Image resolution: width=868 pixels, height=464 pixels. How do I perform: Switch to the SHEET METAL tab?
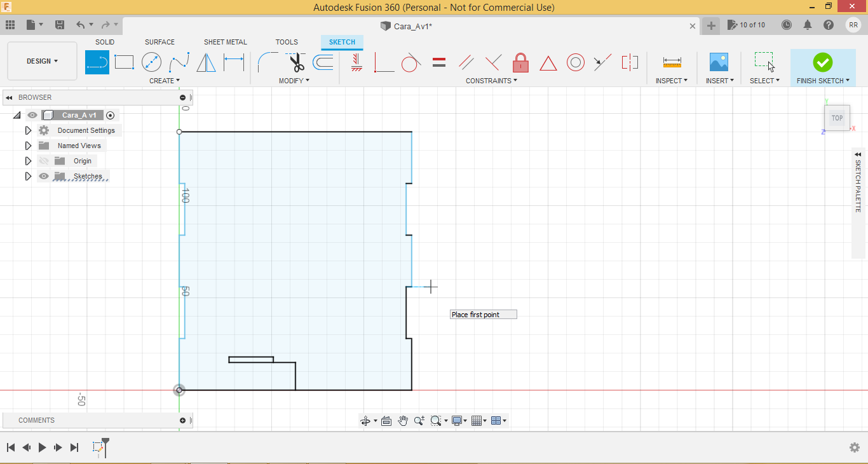(226, 42)
